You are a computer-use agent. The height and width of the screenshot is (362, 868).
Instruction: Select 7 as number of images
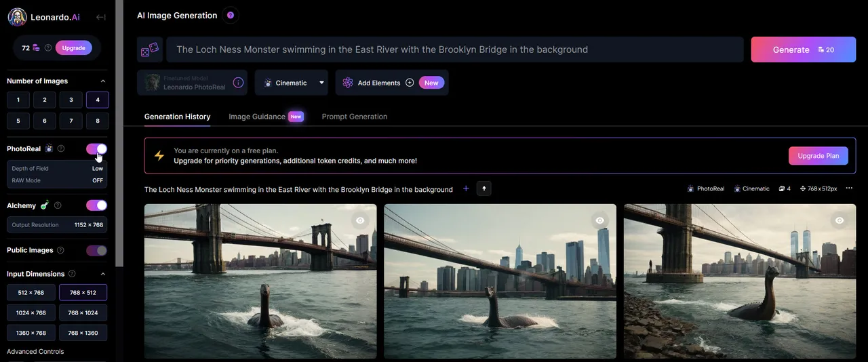(x=71, y=121)
